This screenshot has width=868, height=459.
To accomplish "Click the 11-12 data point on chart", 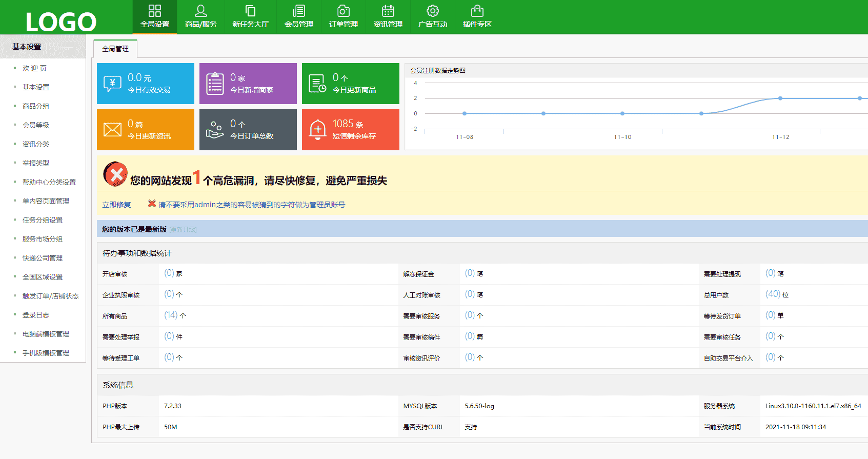I will 780,98.
